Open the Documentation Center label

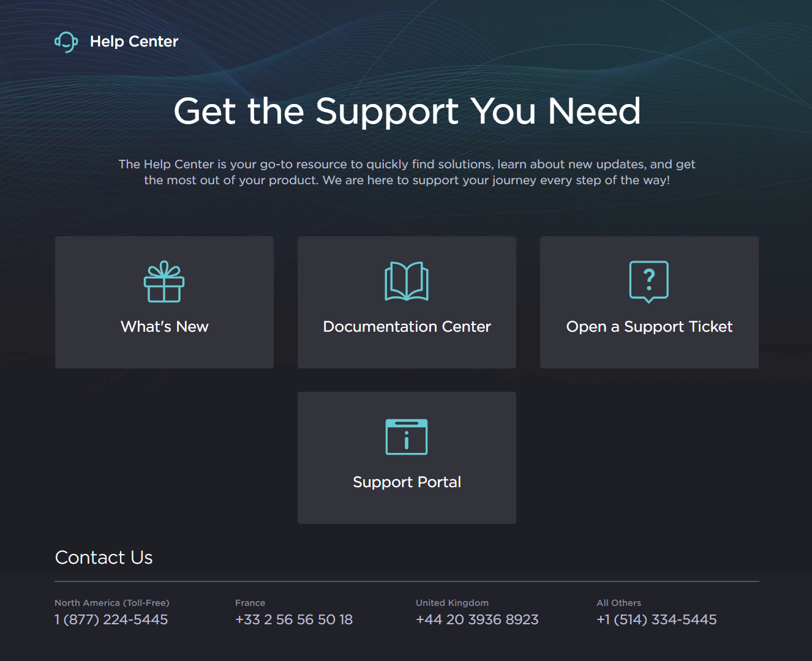[x=407, y=327]
